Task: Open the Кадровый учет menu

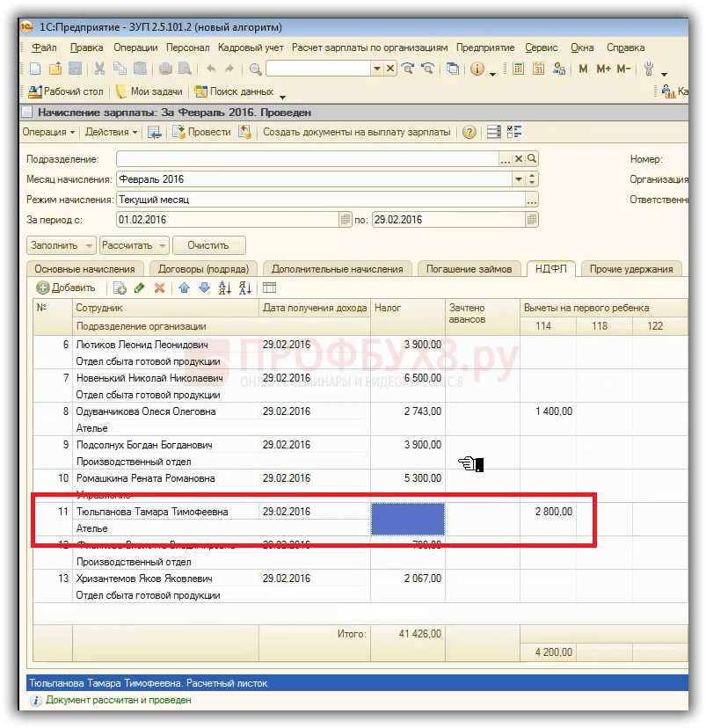Action: click(251, 47)
